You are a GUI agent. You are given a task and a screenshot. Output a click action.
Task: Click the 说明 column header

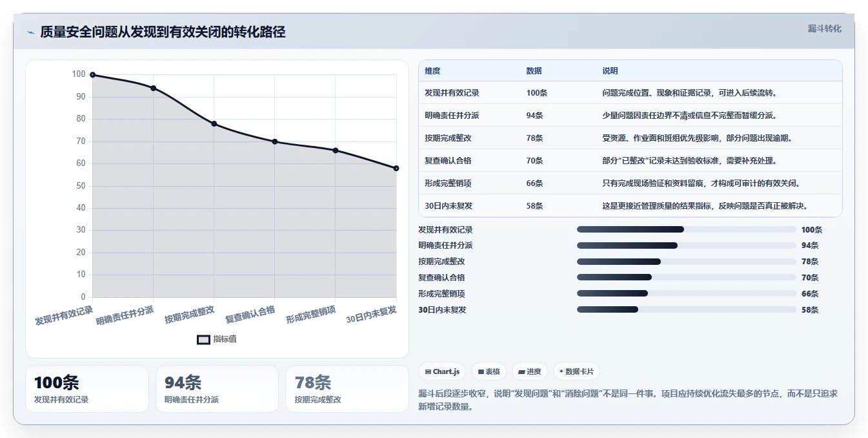click(610, 71)
